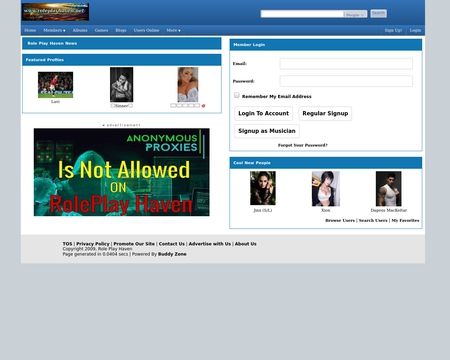This screenshot has height=360, width=450.
Task: Open the People search-type dropdown
Action: tap(355, 14)
